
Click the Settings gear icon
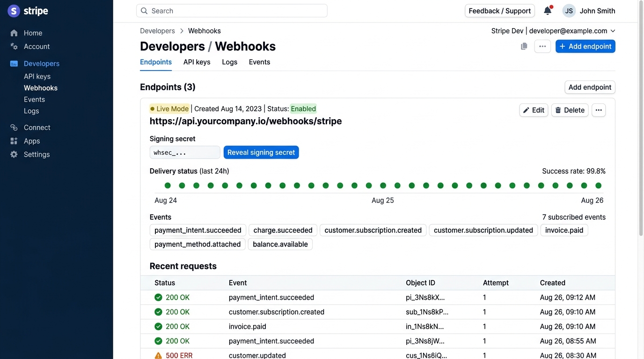click(x=14, y=154)
